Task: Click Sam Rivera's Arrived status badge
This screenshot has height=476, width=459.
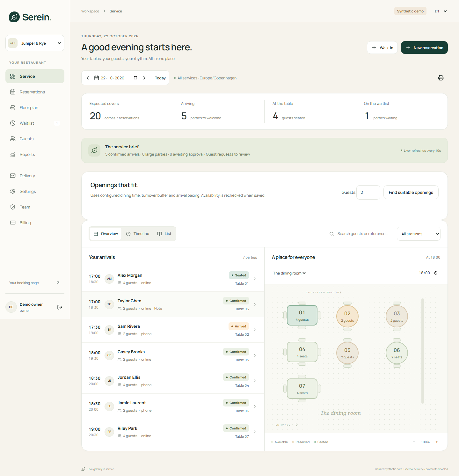Action: (x=239, y=326)
